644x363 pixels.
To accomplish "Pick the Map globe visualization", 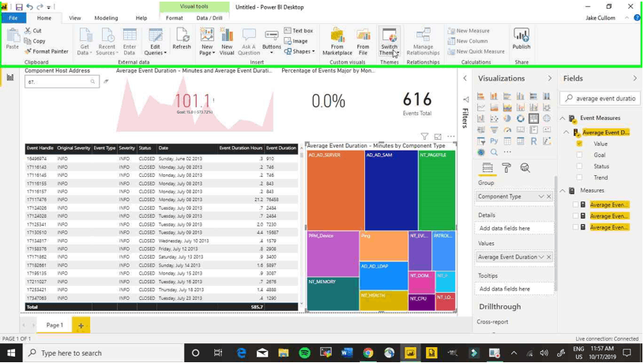I will pos(547,118).
